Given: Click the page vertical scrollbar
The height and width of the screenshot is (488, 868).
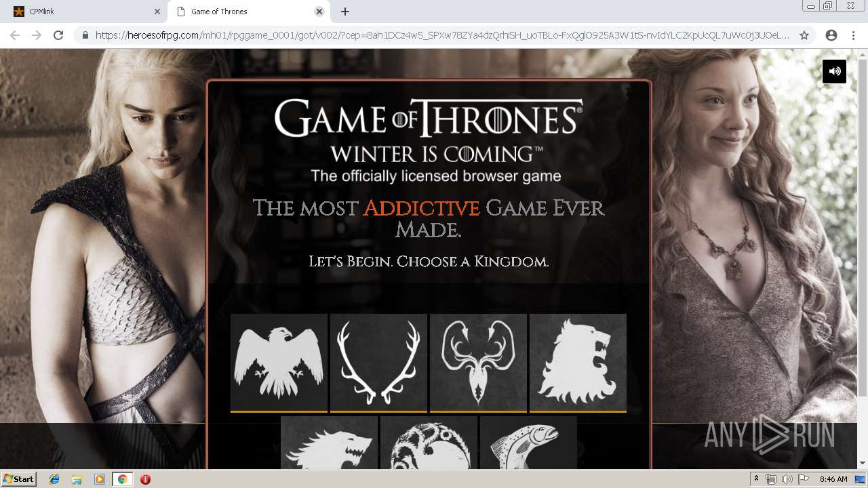Looking at the screenshot, I should pyautogui.click(x=863, y=227).
